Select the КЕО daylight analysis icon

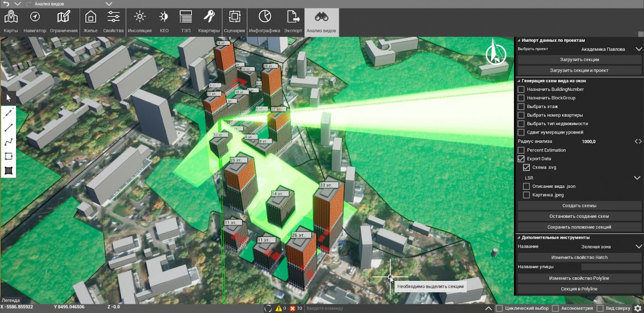pyautogui.click(x=164, y=22)
